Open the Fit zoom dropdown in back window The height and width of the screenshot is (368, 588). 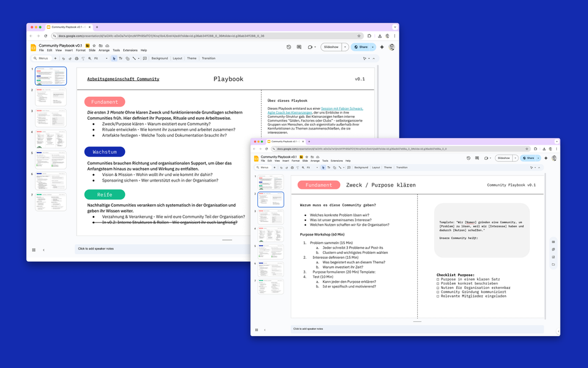pos(100,58)
